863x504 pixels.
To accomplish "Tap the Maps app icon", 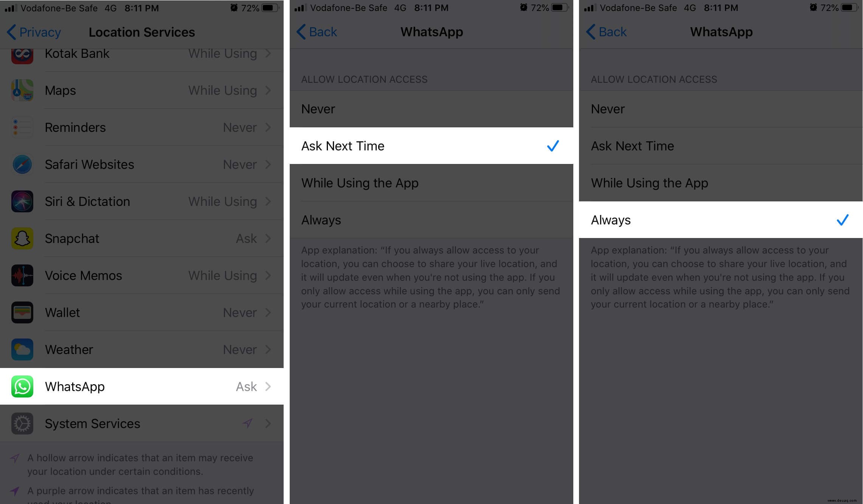I will point(22,90).
